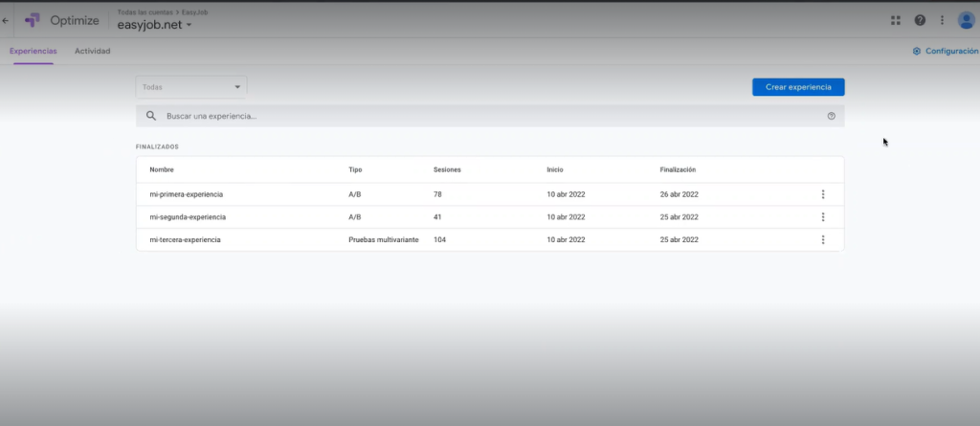Click the 104 sessions value
This screenshot has height=426, width=980.
pyautogui.click(x=439, y=239)
